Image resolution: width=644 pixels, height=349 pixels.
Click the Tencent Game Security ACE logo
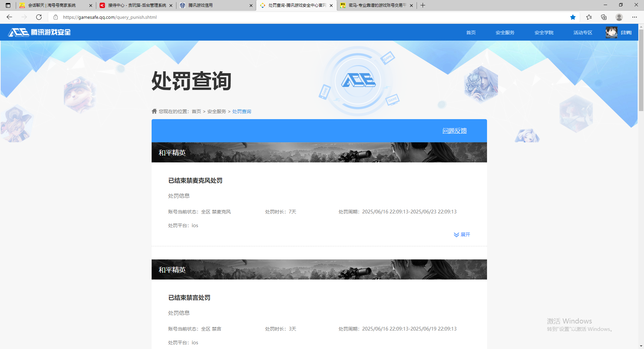40,32
